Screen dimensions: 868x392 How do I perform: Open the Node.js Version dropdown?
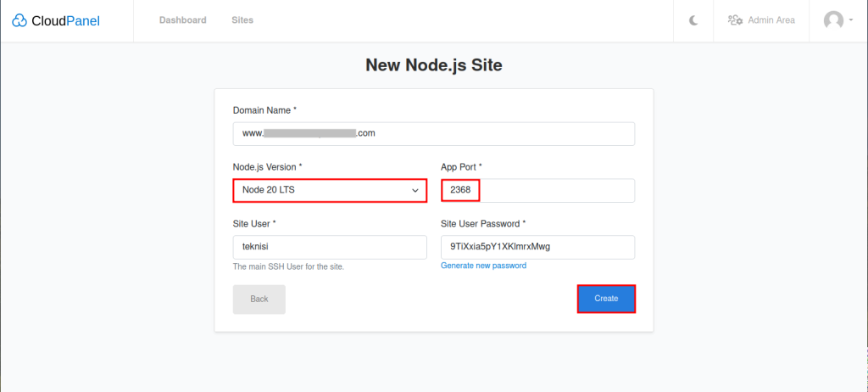tap(330, 190)
